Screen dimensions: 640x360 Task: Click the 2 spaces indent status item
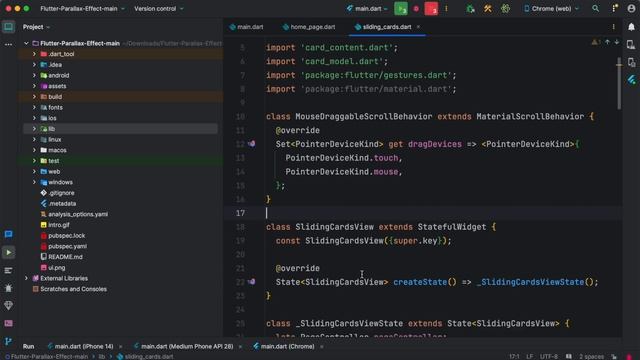point(591,356)
